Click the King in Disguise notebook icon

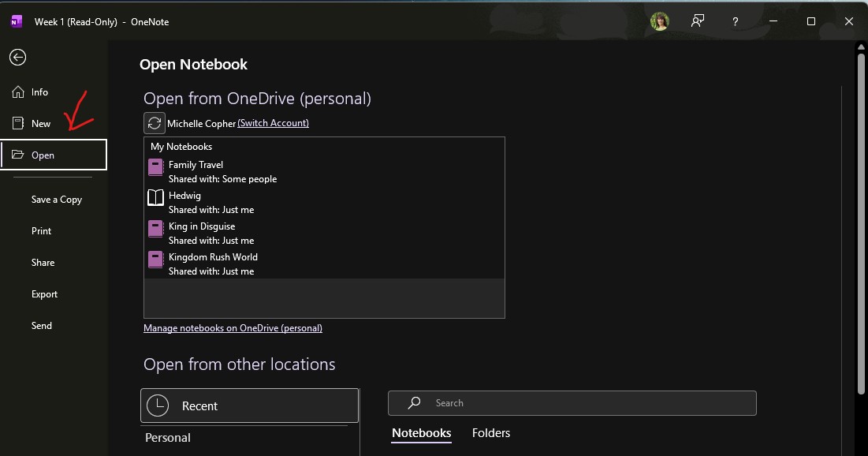pos(155,229)
